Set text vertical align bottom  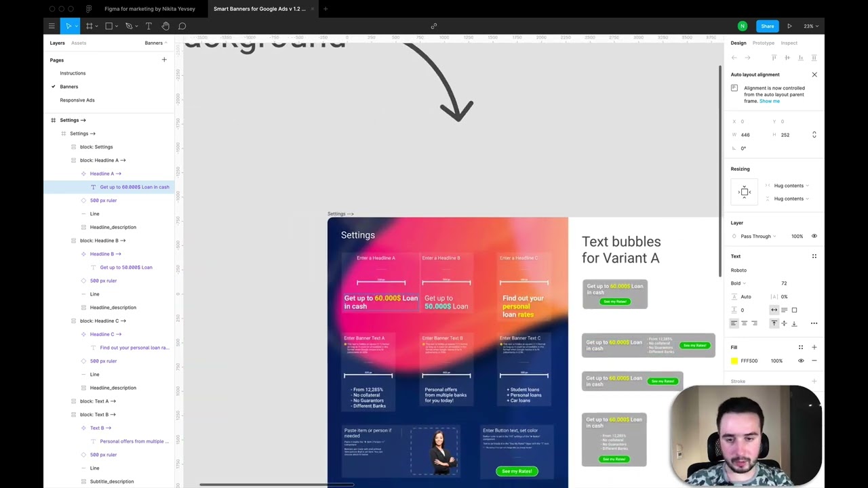pyautogui.click(x=795, y=323)
